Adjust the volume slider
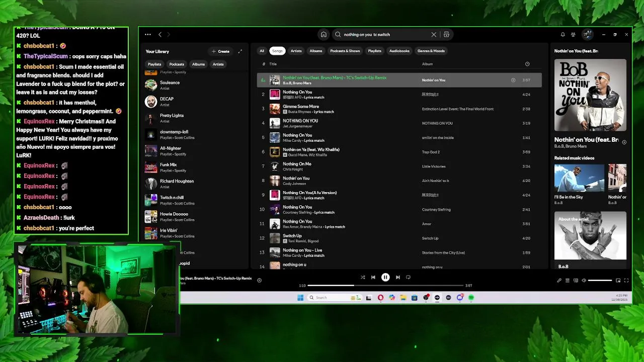The height and width of the screenshot is (362, 644). (x=600, y=281)
